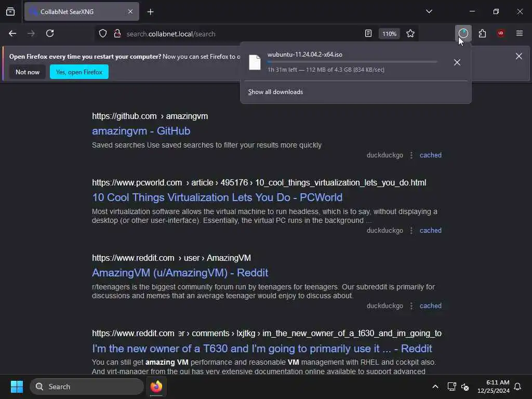Image resolution: width=532 pixels, height=399 pixels.
Task: Open Firefox application menu
Action: pos(519,33)
